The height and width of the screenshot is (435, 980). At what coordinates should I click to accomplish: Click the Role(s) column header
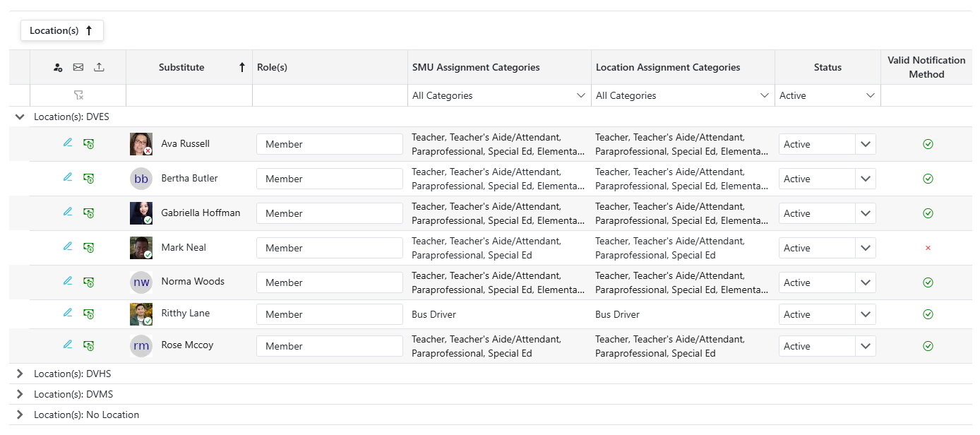330,67
